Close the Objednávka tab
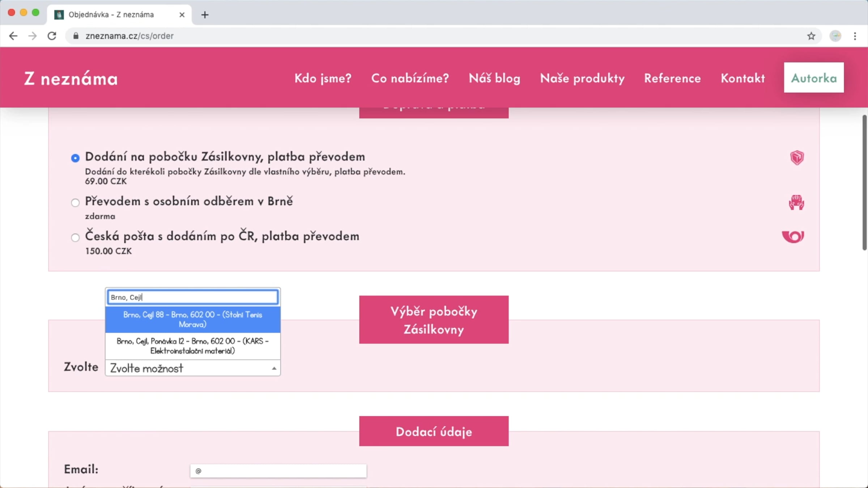868x488 pixels. pyautogui.click(x=182, y=15)
